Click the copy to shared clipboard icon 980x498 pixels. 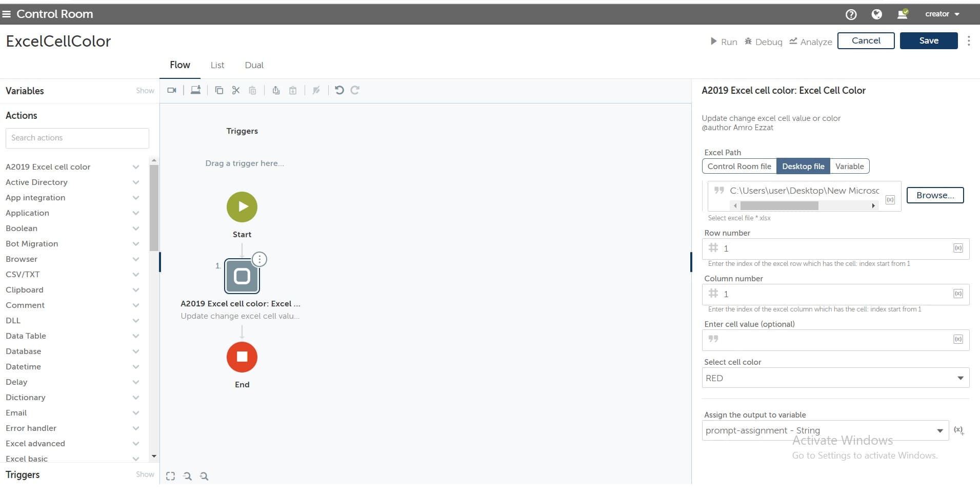pos(276,90)
